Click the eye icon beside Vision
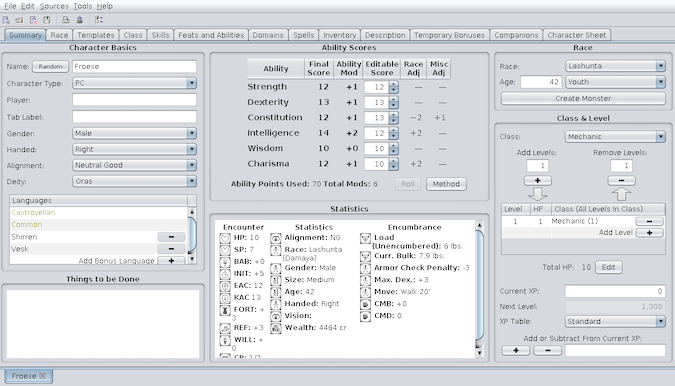 tap(276, 316)
